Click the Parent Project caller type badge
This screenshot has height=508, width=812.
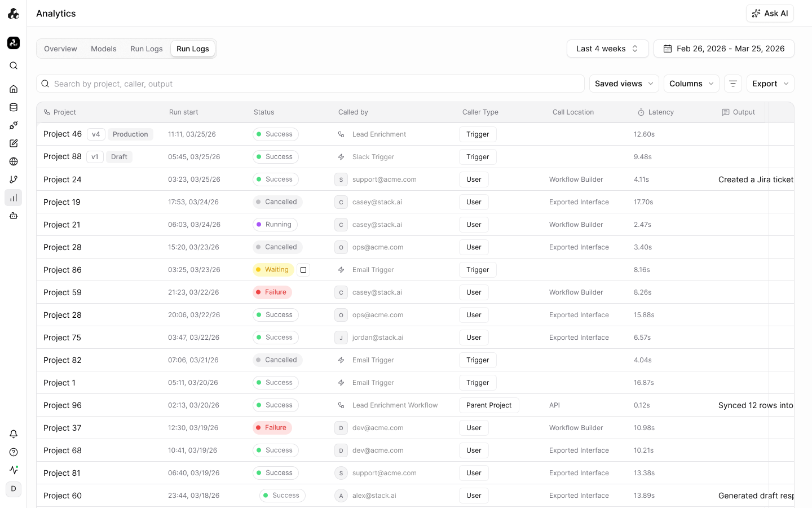(x=489, y=405)
